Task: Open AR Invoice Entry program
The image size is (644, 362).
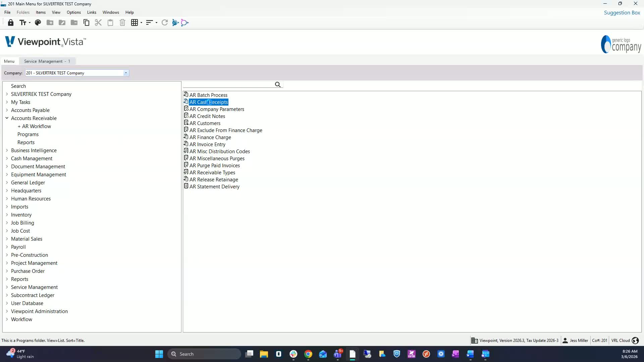Action: pyautogui.click(x=207, y=144)
